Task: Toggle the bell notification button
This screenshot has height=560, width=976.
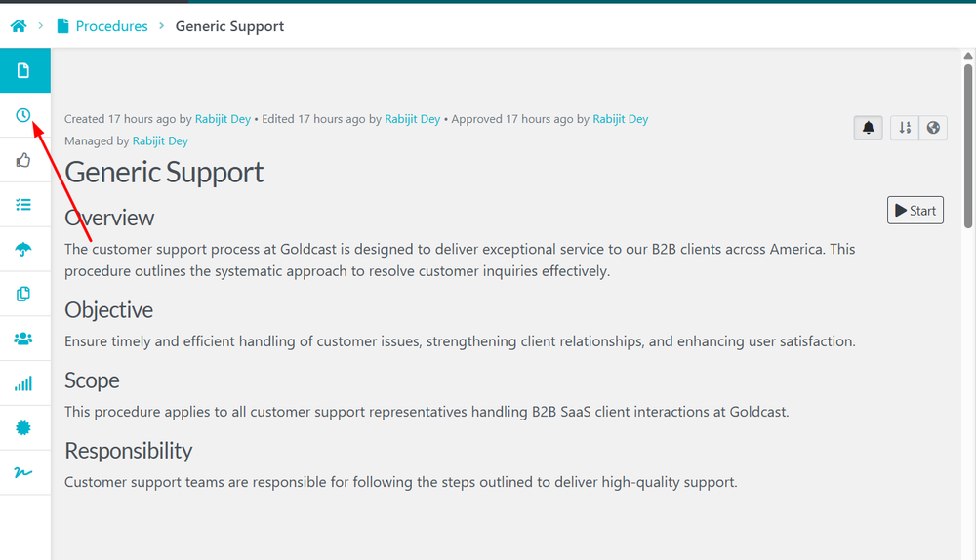Action: pyautogui.click(x=869, y=128)
